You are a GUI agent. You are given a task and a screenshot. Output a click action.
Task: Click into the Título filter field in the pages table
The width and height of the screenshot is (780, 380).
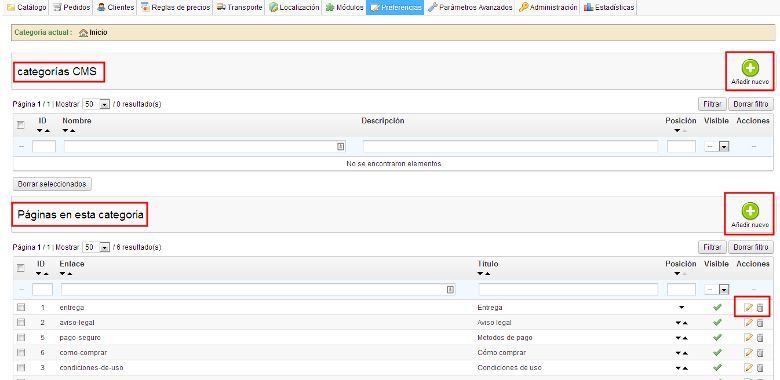[568, 289]
